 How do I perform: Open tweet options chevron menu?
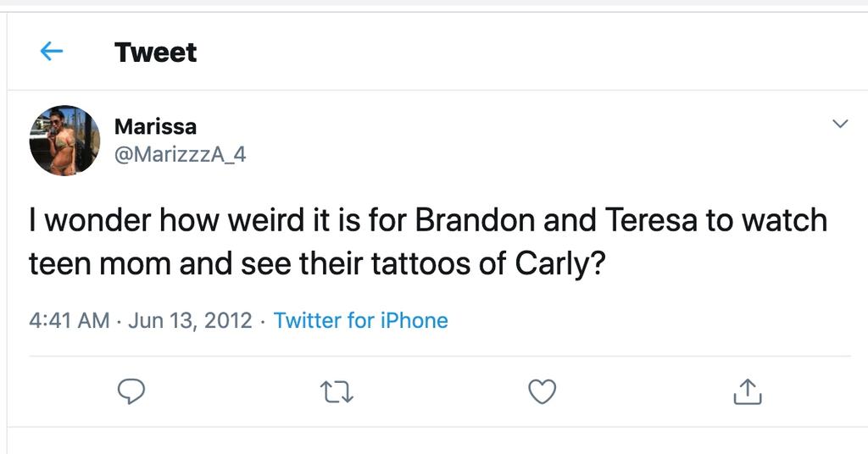840,125
